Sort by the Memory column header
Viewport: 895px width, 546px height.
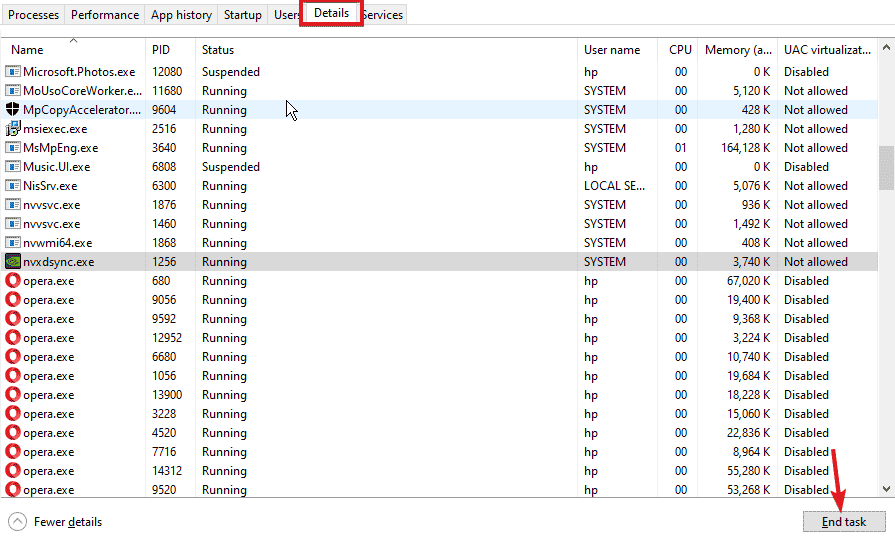click(737, 50)
